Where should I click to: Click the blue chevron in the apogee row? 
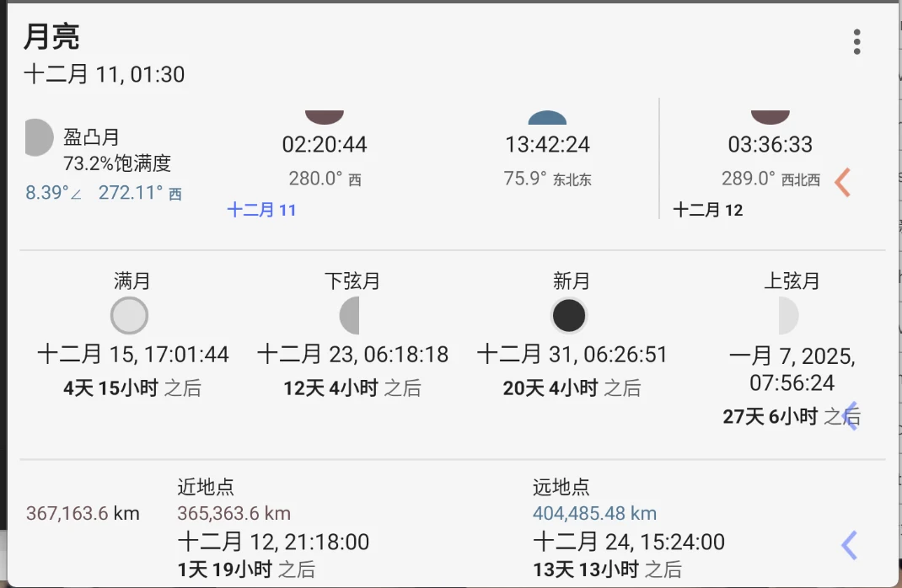pyautogui.click(x=850, y=545)
